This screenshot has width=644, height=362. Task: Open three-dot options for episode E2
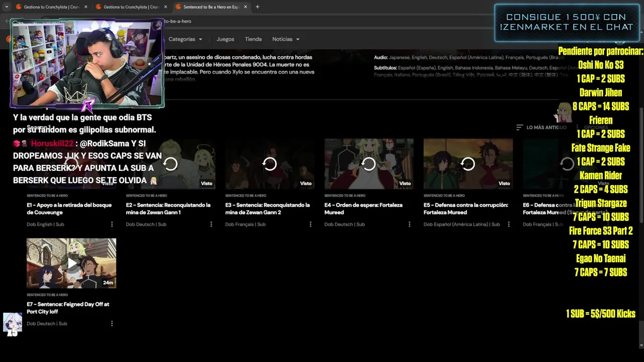[x=211, y=224]
